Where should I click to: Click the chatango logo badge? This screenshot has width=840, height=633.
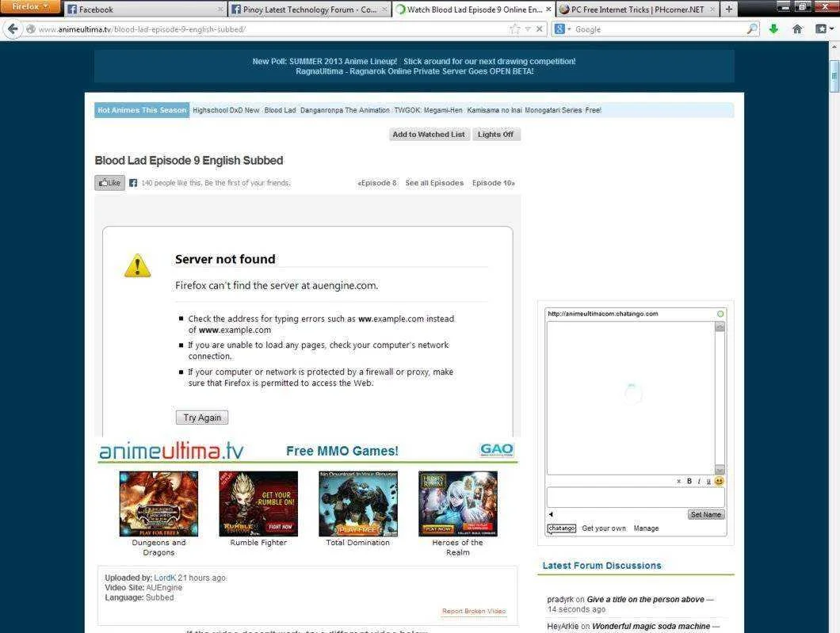point(561,528)
